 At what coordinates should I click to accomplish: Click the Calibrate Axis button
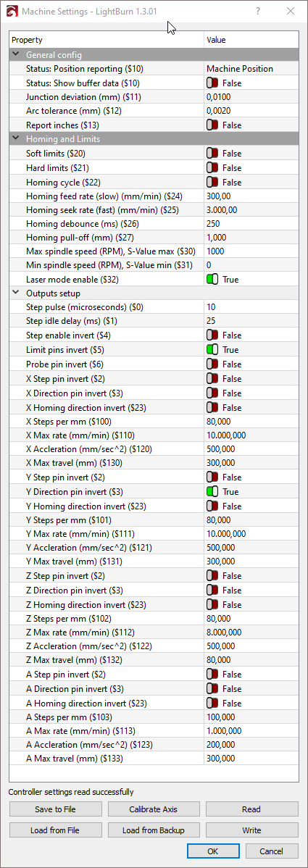point(154,809)
